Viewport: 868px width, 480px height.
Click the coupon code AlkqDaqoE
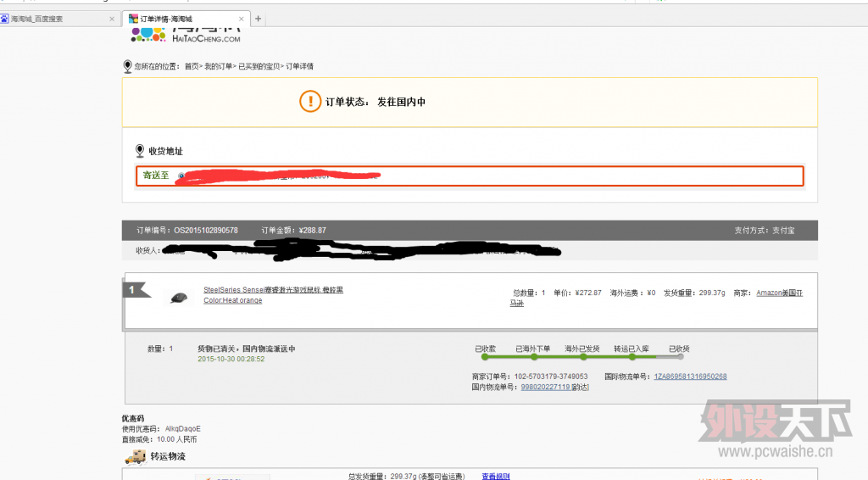tap(183, 429)
